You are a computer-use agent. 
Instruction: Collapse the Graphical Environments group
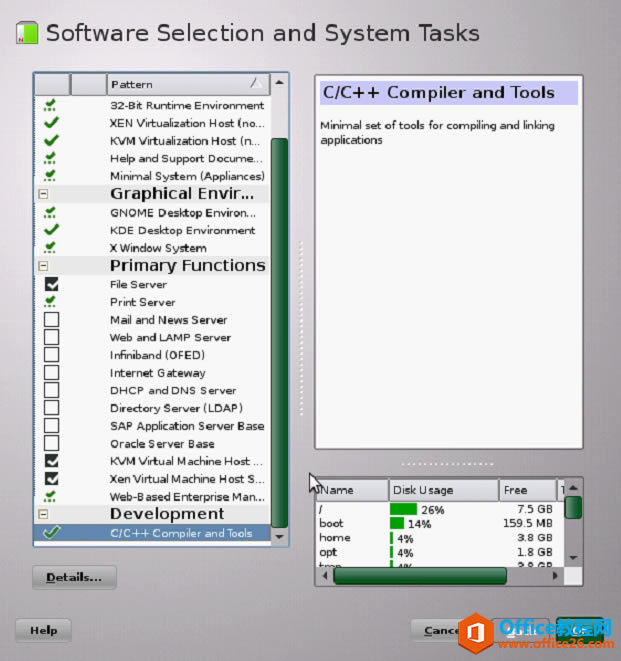43,194
